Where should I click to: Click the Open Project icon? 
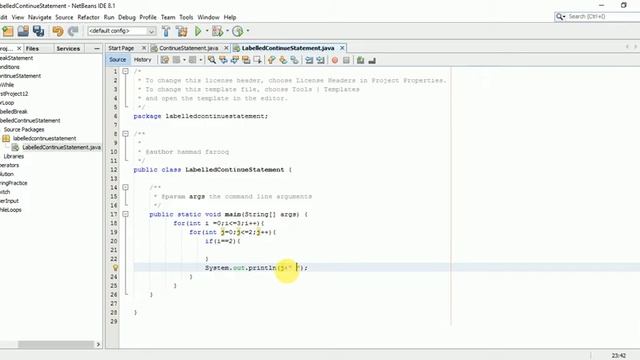click(x=23, y=31)
